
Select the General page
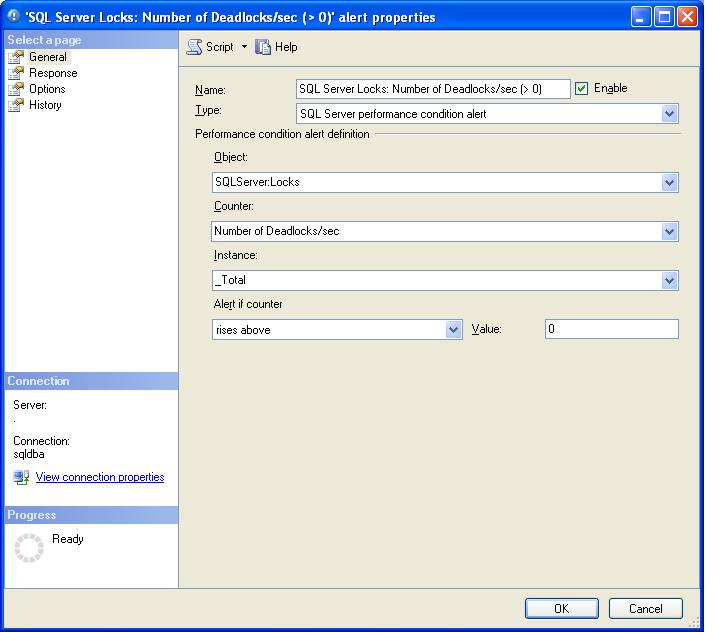pyautogui.click(x=48, y=57)
